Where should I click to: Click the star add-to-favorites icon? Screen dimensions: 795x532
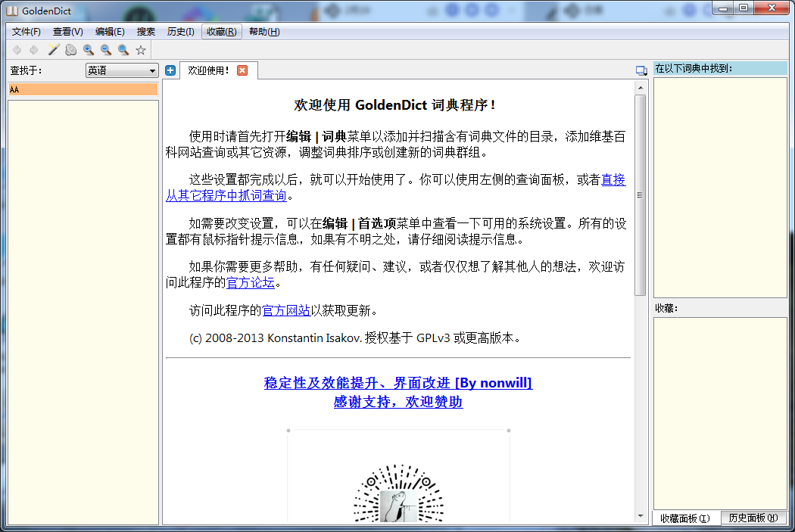[141, 50]
